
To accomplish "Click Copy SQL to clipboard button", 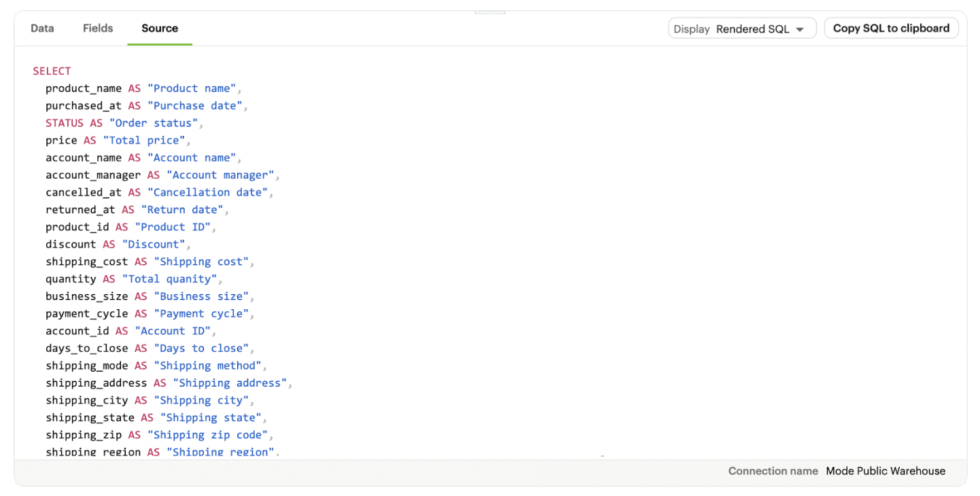I will click(891, 28).
